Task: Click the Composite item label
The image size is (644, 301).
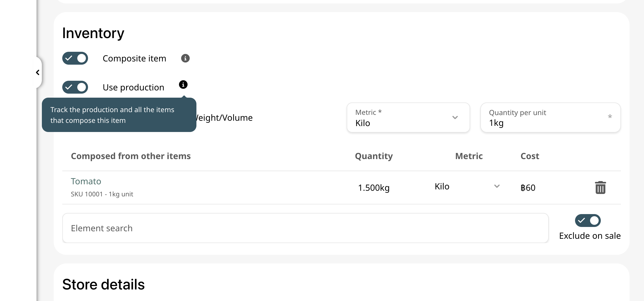Action: pos(134,58)
